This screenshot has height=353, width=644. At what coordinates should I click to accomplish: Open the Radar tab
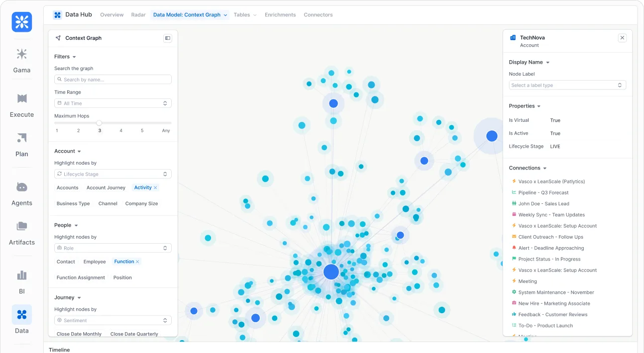(138, 15)
